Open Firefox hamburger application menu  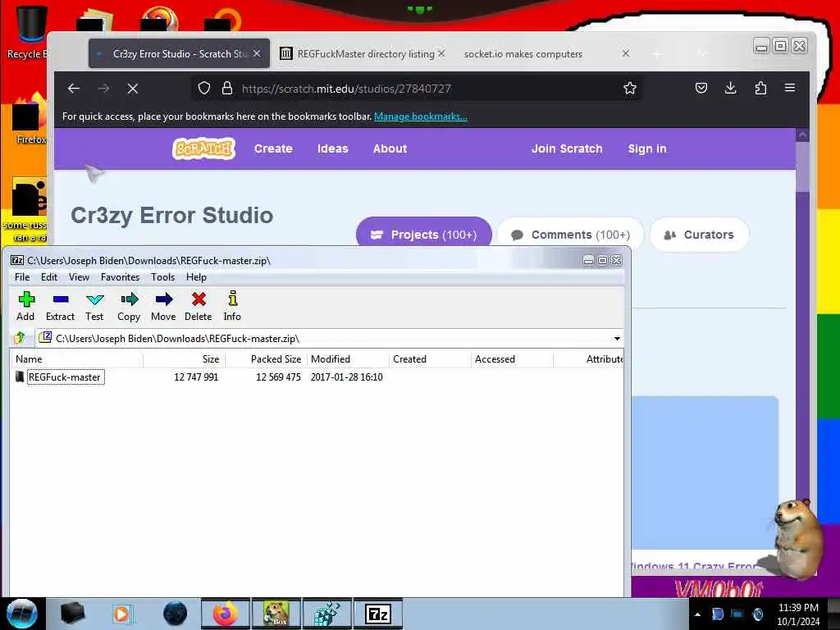coord(790,88)
